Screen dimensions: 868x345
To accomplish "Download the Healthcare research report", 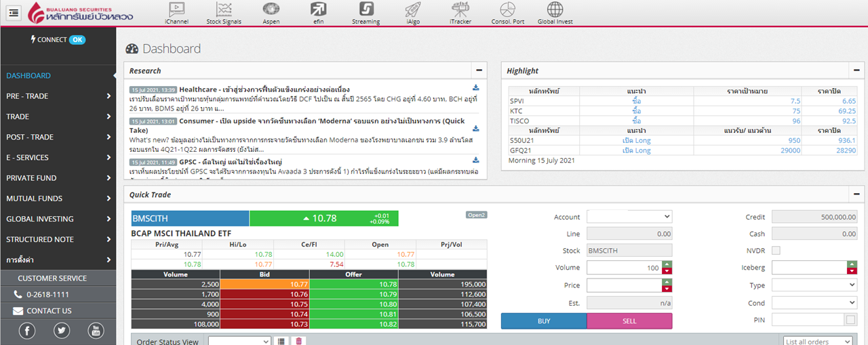I will pyautogui.click(x=476, y=87).
